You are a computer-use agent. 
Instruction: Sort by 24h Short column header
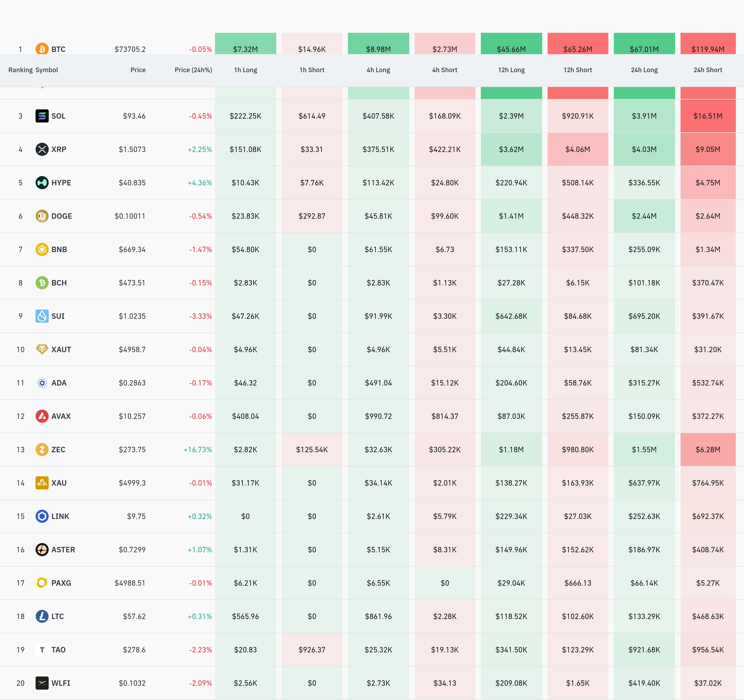(707, 70)
